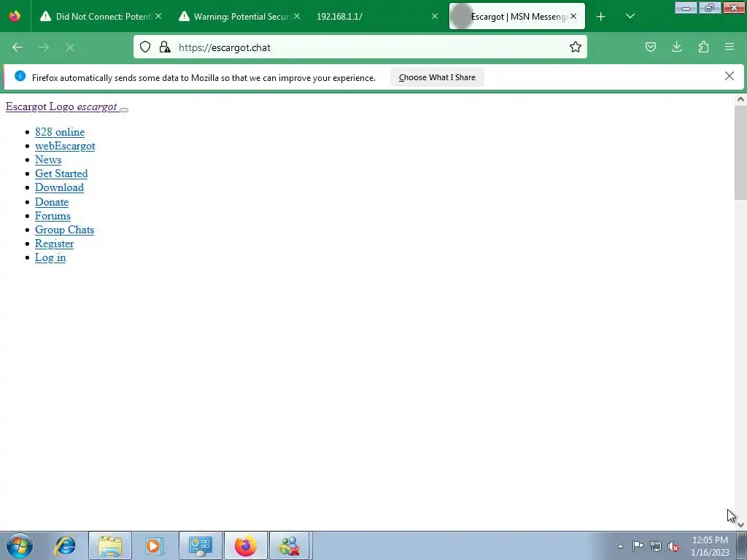Click the network tray icon

pyautogui.click(x=656, y=546)
